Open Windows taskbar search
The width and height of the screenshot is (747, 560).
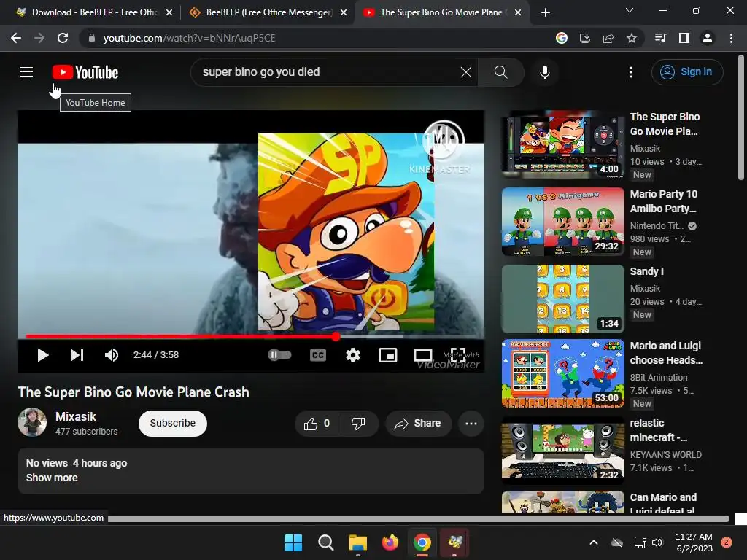(x=326, y=542)
